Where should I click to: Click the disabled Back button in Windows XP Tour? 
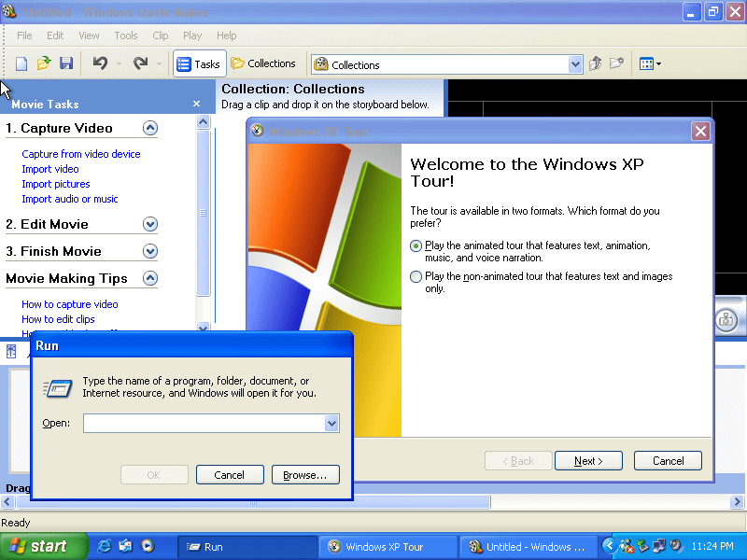518,461
